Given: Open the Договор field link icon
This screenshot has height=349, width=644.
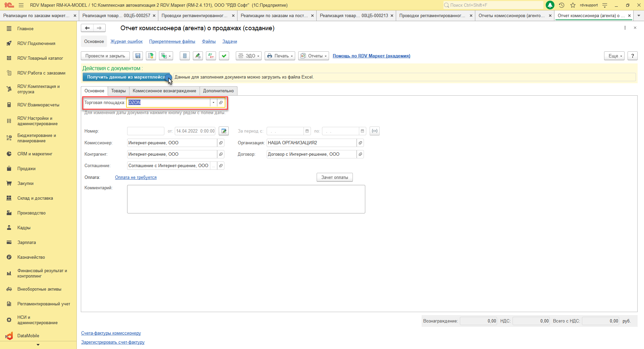Looking at the screenshot, I should pos(360,154).
